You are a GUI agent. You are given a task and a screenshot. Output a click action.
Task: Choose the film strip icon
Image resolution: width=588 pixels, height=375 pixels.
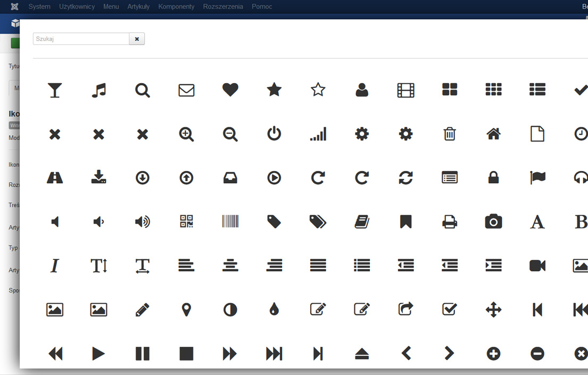pos(406,90)
